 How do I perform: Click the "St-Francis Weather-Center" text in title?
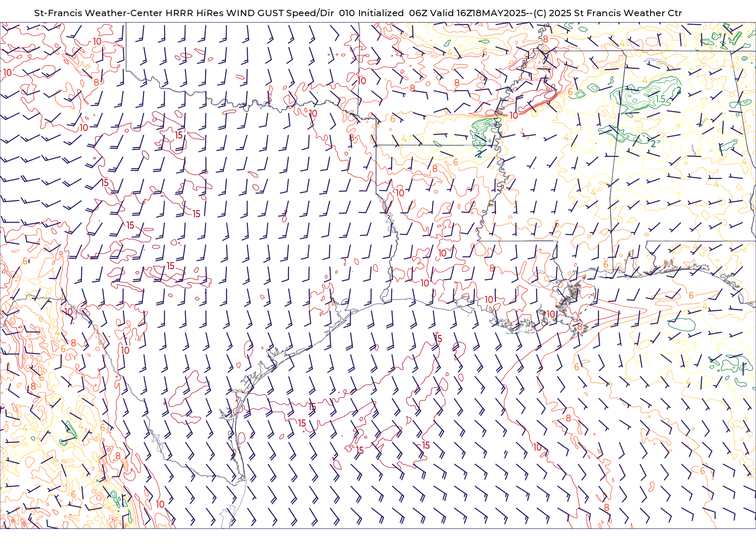98,13
